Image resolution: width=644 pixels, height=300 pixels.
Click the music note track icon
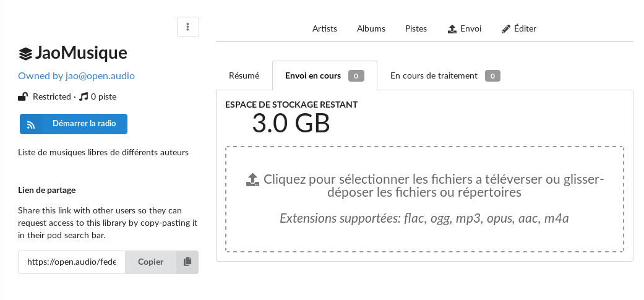point(84,97)
